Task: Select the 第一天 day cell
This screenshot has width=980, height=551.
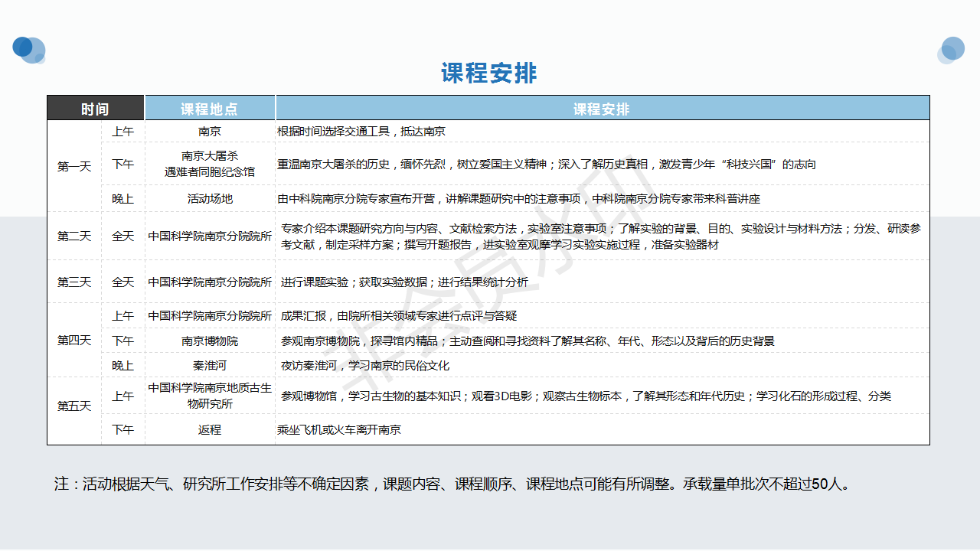Action: point(74,166)
